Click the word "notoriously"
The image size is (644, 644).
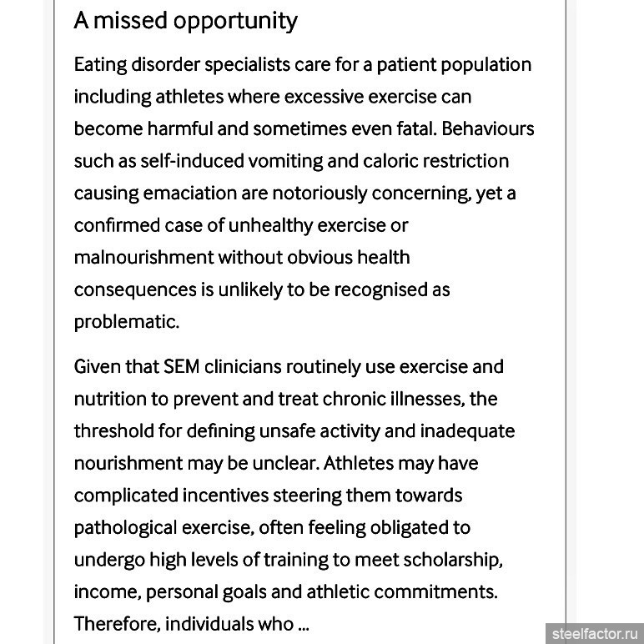(x=319, y=194)
